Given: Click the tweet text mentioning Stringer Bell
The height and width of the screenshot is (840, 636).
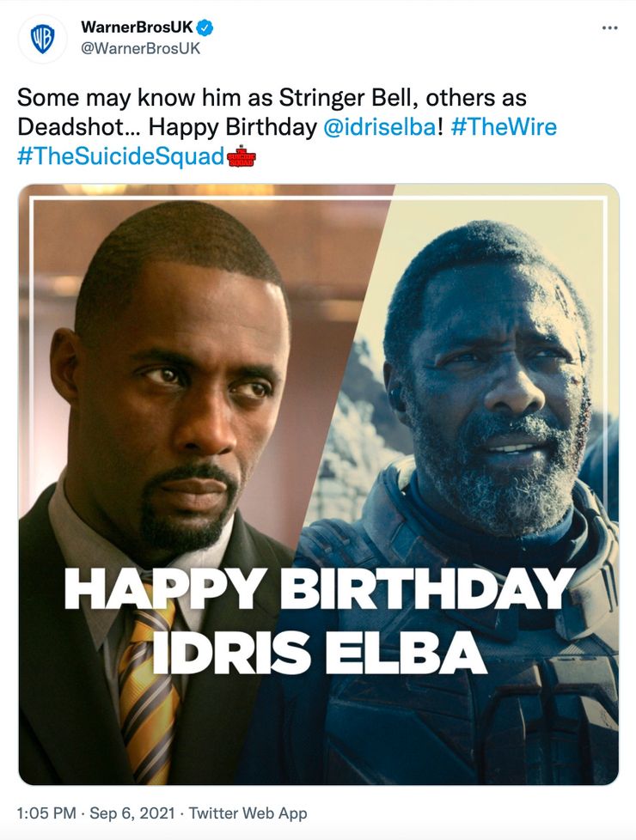Looking at the screenshot, I should [287, 127].
